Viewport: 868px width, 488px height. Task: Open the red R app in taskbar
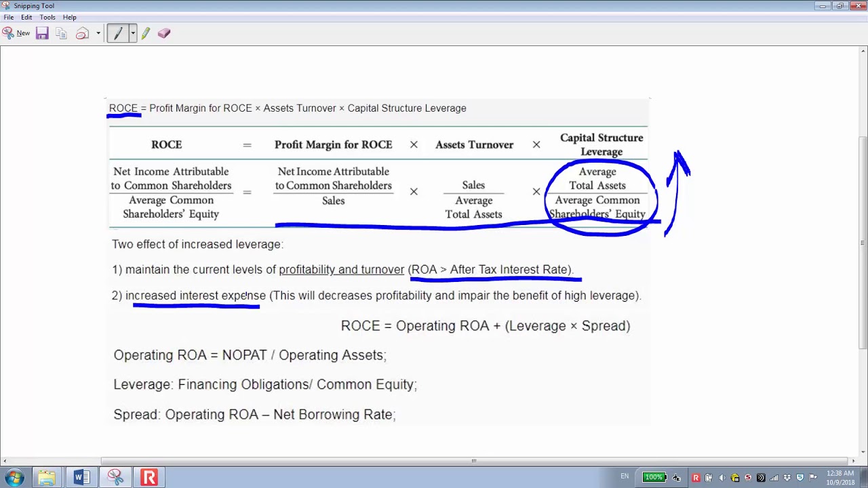point(149,478)
